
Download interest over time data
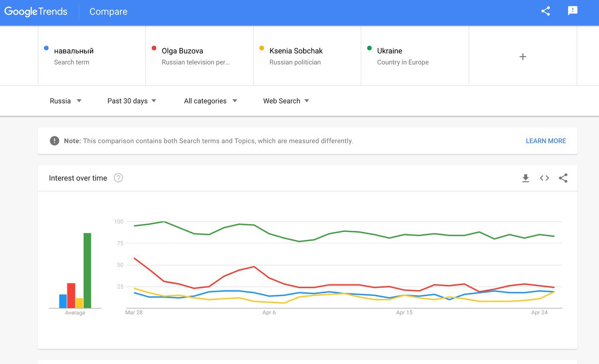tap(525, 178)
